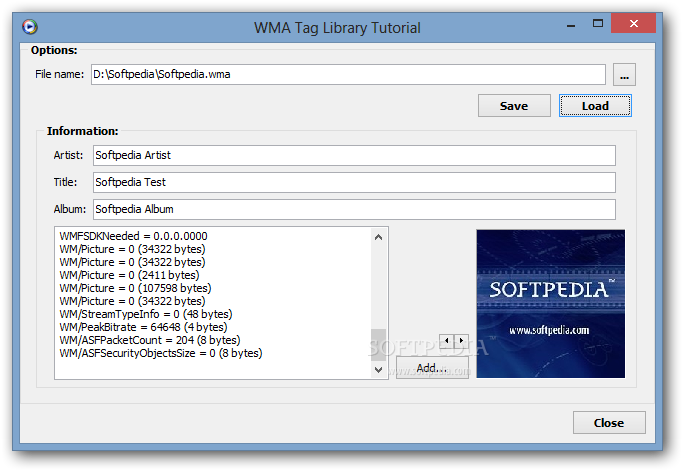The width and height of the screenshot is (683, 471).
Task: Close window with the red X button
Action: pyautogui.click(x=633, y=24)
